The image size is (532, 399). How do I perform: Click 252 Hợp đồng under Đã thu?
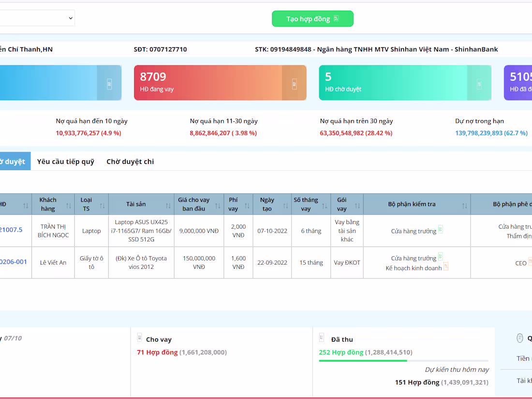click(341, 352)
